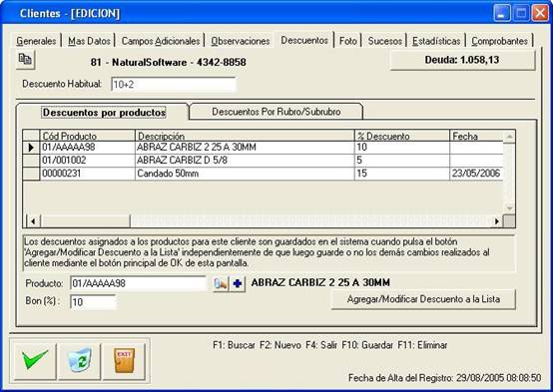Viewport: 553px width, 392px height.
Task: Click the Cód Producto column header
Action: [x=88, y=136]
